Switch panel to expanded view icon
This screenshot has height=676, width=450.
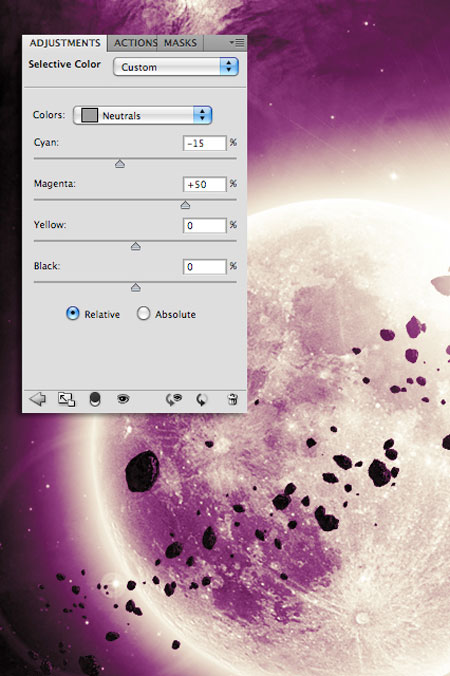(x=66, y=399)
